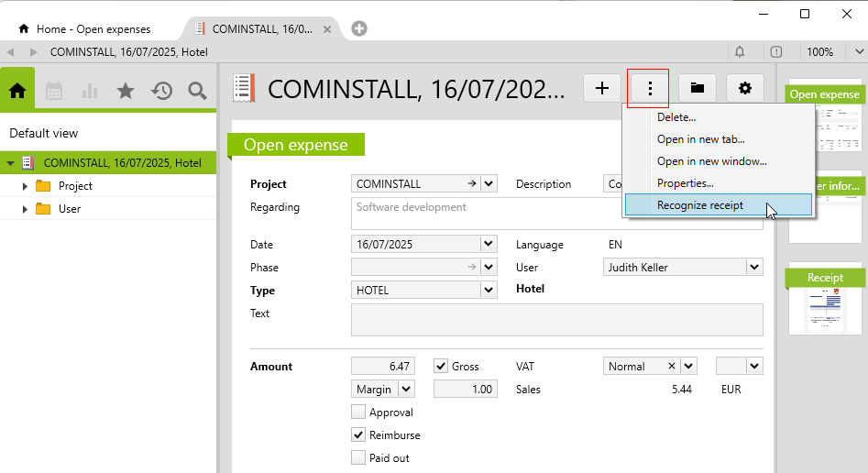Uncheck the Gross checkbox
The height and width of the screenshot is (473, 868).
[441, 366]
